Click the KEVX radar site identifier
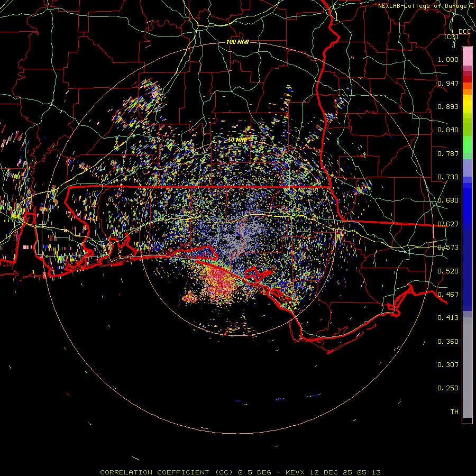 (x=295, y=472)
